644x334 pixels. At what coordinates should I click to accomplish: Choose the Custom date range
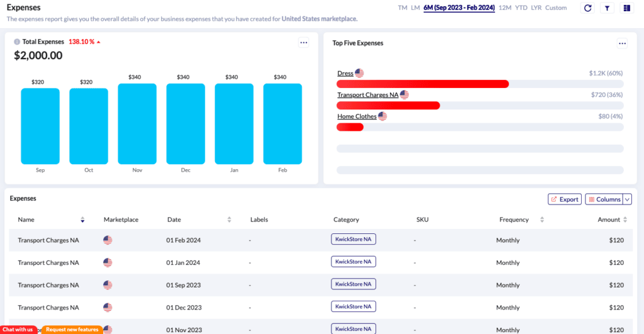pos(556,8)
